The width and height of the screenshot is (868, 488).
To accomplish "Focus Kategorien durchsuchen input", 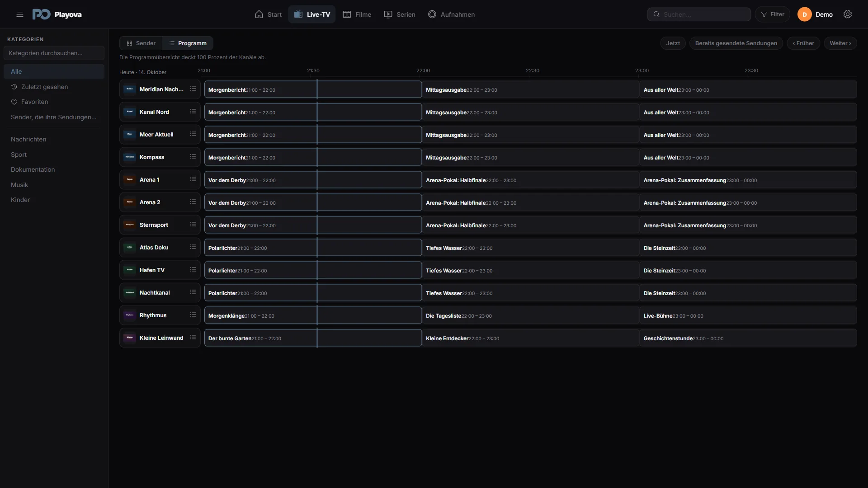I will coord(54,53).
